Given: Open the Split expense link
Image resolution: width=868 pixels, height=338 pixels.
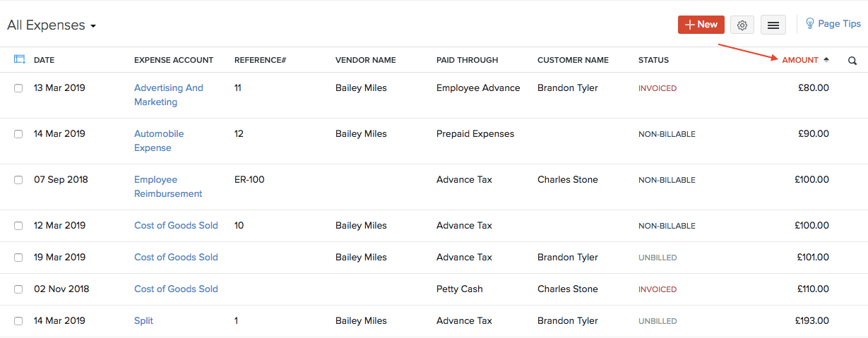Looking at the screenshot, I should [x=143, y=320].
